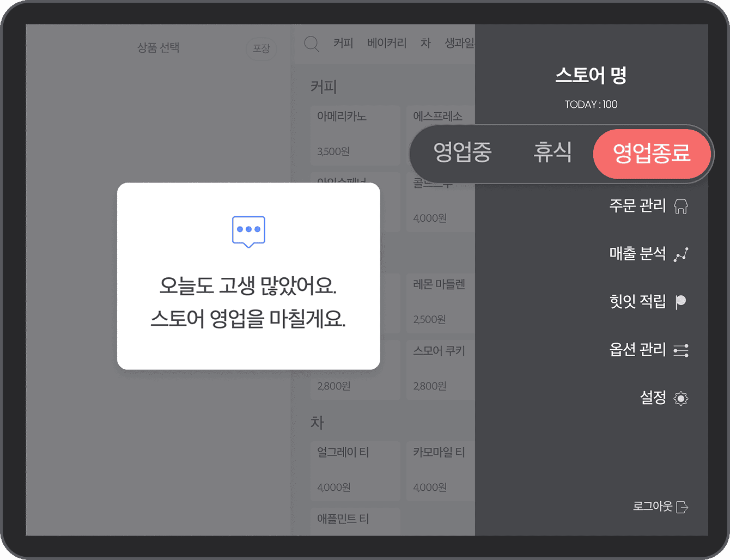This screenshot has width=730, height=560.
Task: Click the 힛잇 적립 point icon
Action: coord(680,302)
